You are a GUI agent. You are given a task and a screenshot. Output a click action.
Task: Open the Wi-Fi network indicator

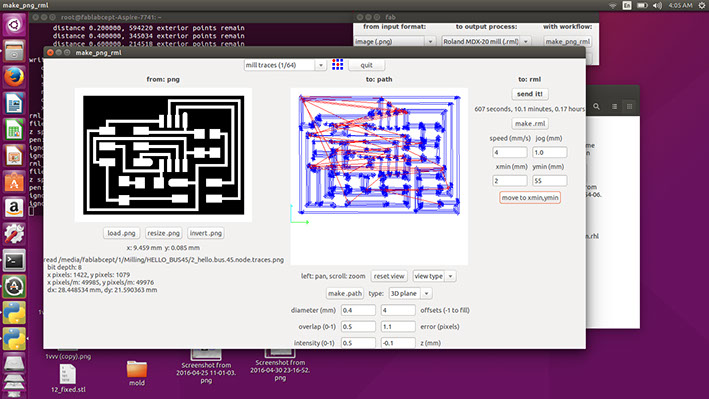click(x=613, y=5)
